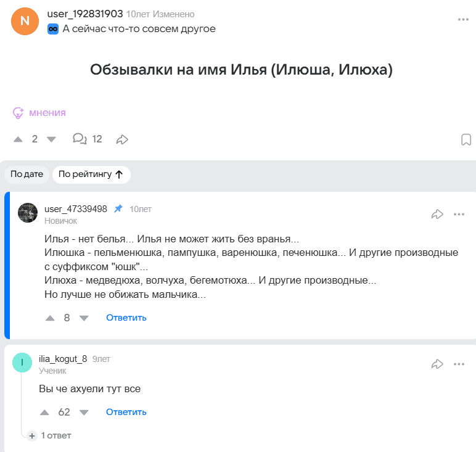
Task: Share user_47339498's answer
Action: (437, 214)
